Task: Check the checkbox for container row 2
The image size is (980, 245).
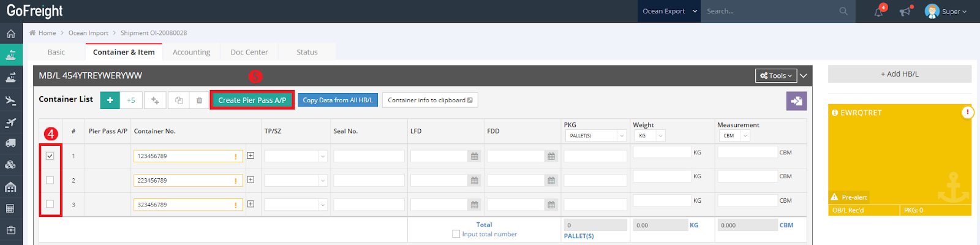Action: click(50, 180)
